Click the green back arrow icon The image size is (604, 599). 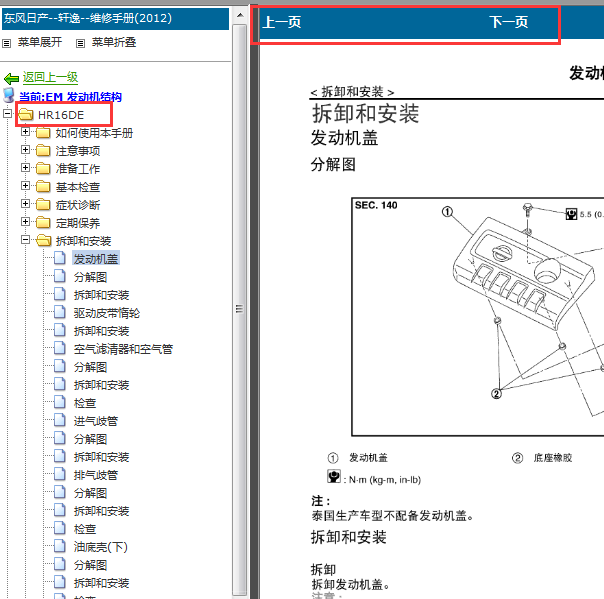click(x=11, y=79)
